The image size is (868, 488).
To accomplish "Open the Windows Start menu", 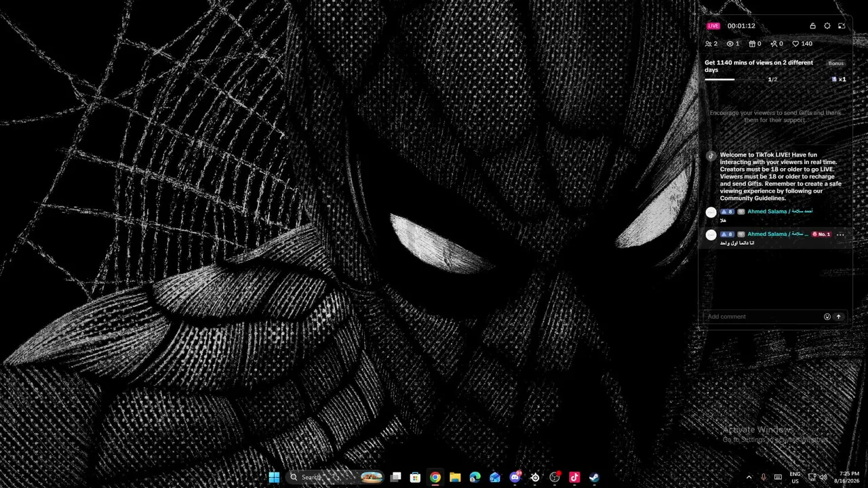I will click(274, 477).
